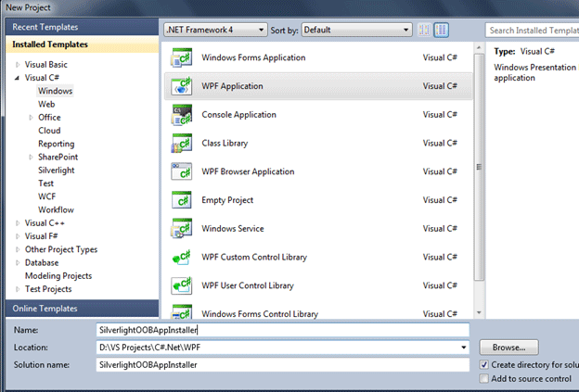Select the Cloud category
This screenshot has height=392, width=579.
click(x=49, y=131)
